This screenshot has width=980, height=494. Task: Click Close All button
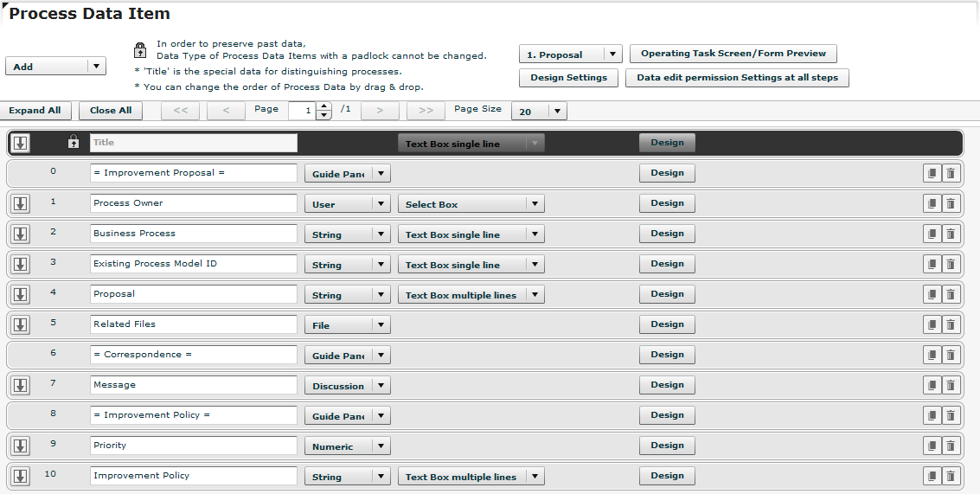111,111
